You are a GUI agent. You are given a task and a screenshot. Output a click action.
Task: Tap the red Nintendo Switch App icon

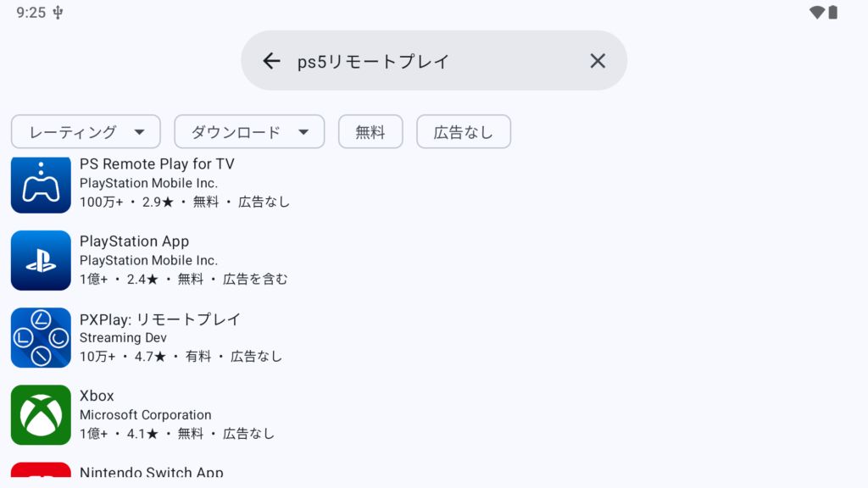tap(41, 474)
